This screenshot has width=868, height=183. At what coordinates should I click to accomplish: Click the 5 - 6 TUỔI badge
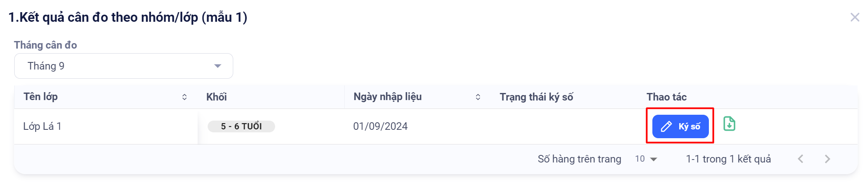tap(241, 126)
